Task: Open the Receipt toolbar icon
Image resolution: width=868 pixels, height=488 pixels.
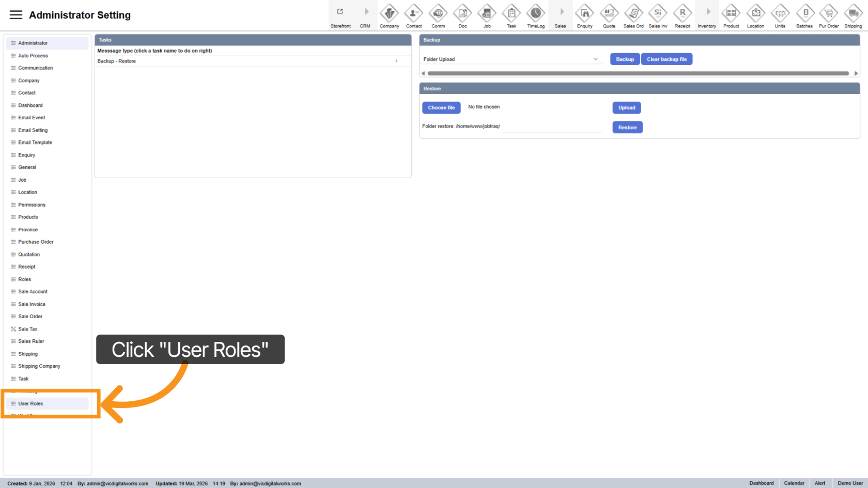Action: 683,13
